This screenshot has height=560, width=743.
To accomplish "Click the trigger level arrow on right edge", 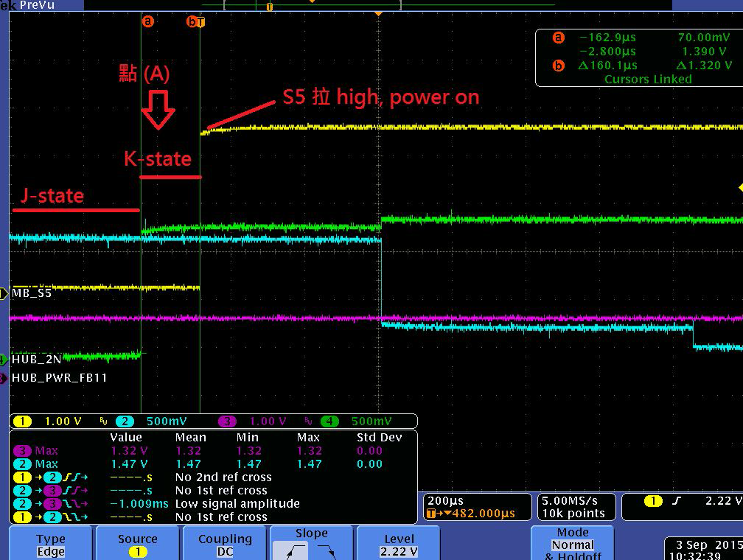I will click(740, 188).
